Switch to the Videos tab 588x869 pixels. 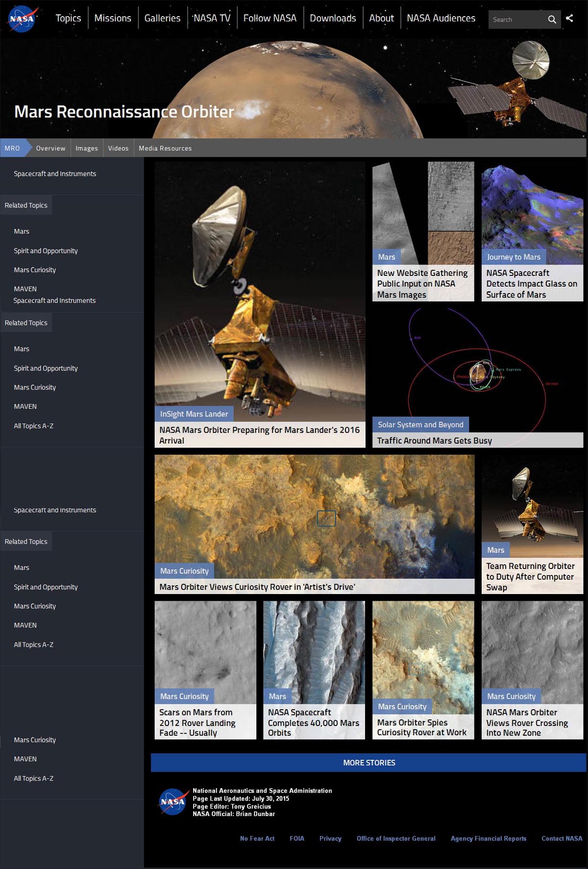(118, 148)
